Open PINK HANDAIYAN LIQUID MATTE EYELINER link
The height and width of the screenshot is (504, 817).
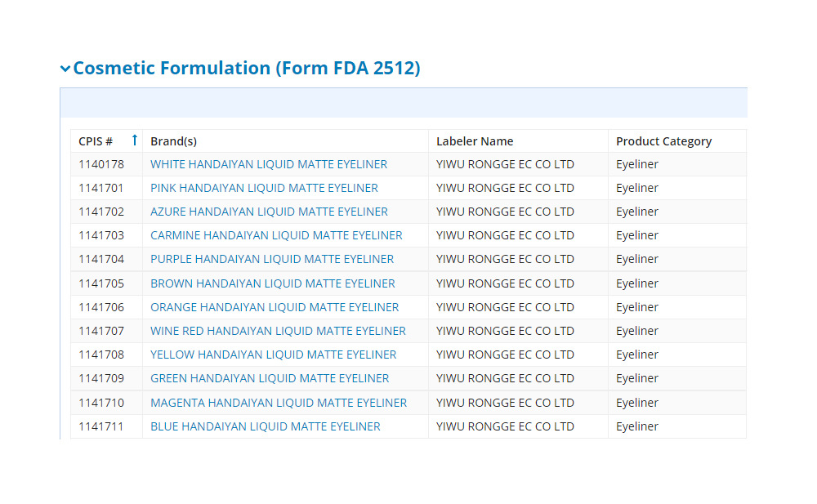click(x=264, y=188)
